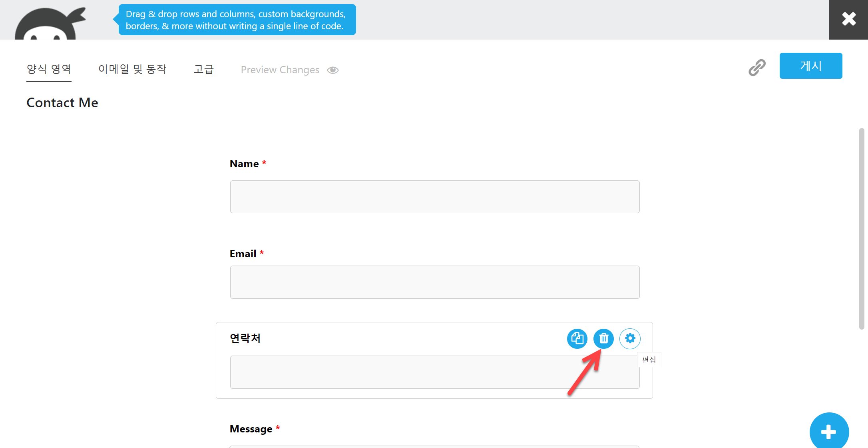Click the drag & drop promo tooltip
868x448 pixels.
237,20
